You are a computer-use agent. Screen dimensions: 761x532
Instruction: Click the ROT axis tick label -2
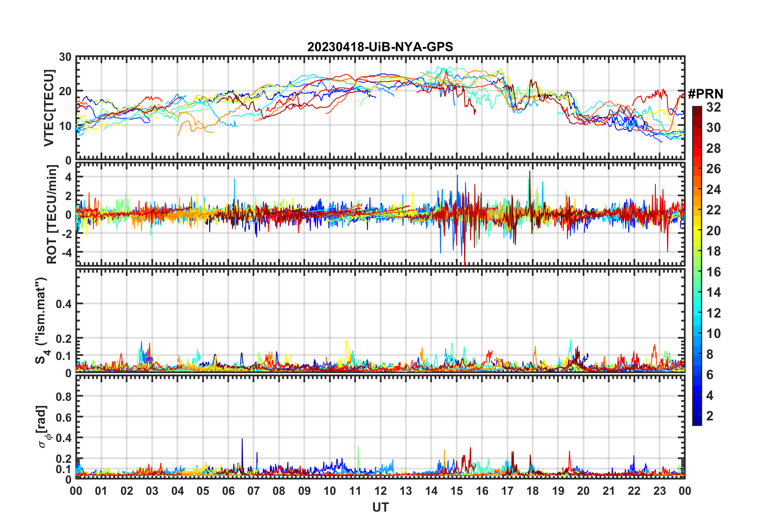[67, 234]
